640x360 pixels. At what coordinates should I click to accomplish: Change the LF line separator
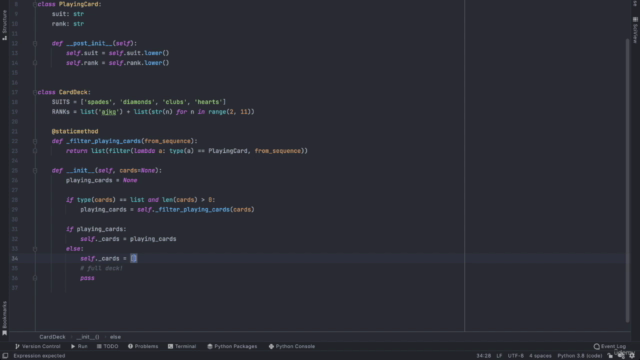(x=499, y=356)
